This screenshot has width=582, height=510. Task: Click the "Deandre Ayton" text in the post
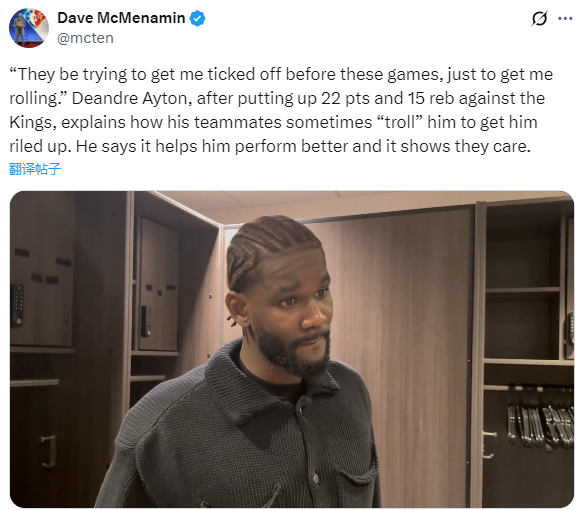tap(132, 98)
